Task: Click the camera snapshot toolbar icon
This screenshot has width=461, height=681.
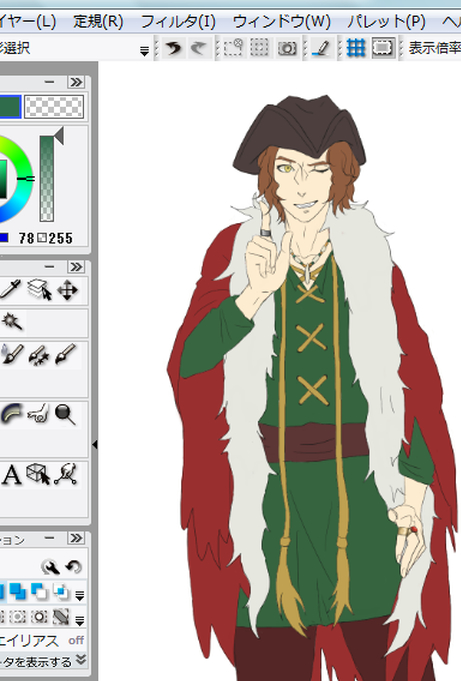Action: point(287,48)
